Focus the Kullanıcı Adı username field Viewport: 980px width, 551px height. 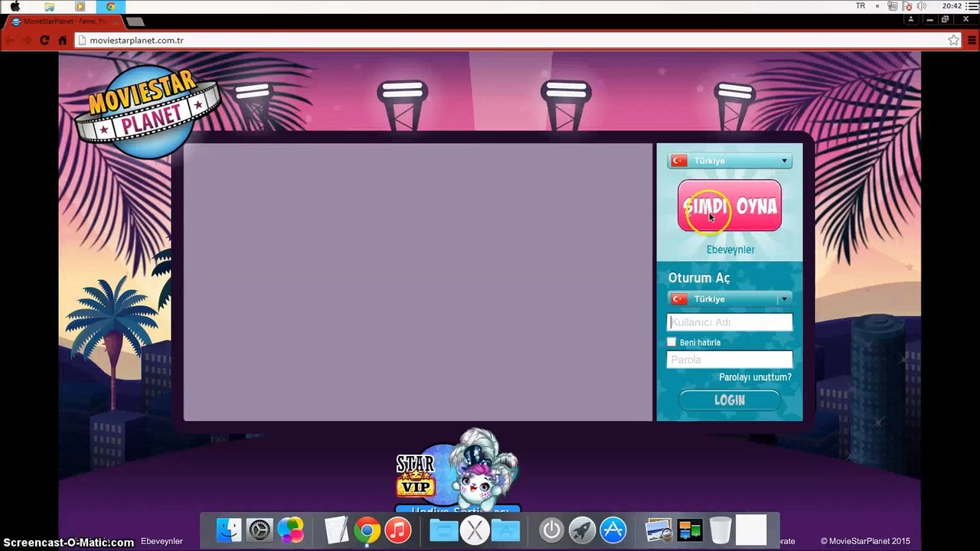point(730,322)
